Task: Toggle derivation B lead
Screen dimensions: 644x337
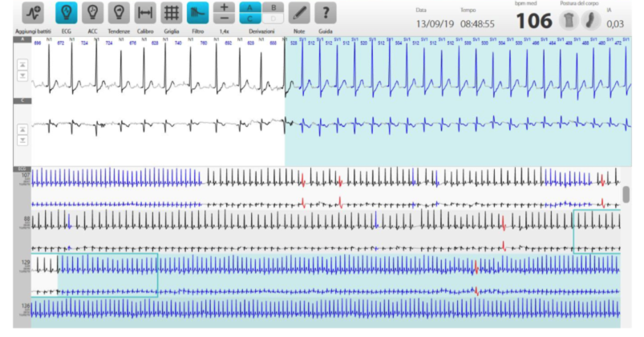Action: click(273, 7)
